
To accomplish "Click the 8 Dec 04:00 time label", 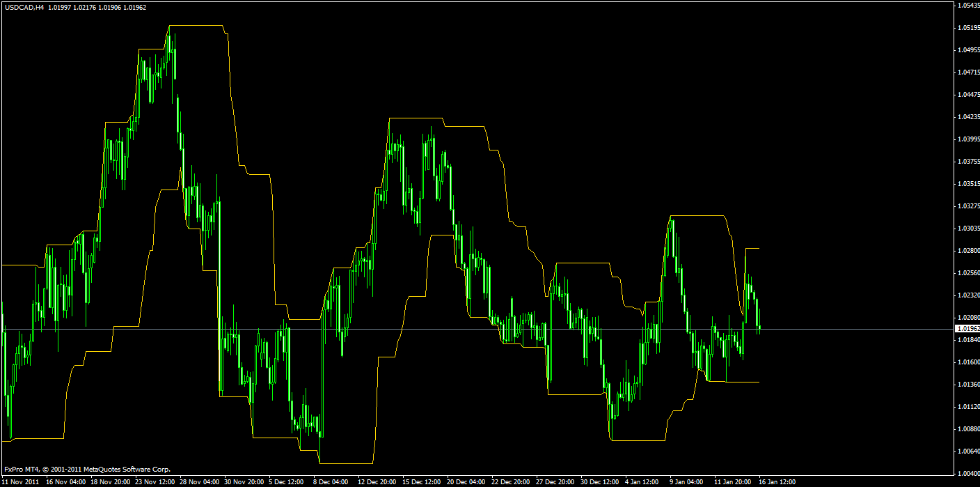I will pyautogui.click(x=331, y=481).
